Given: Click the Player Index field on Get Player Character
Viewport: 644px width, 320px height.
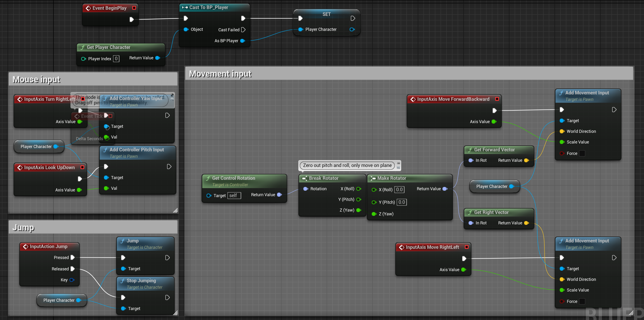Looking at the screenshot, I should [116, 58].
